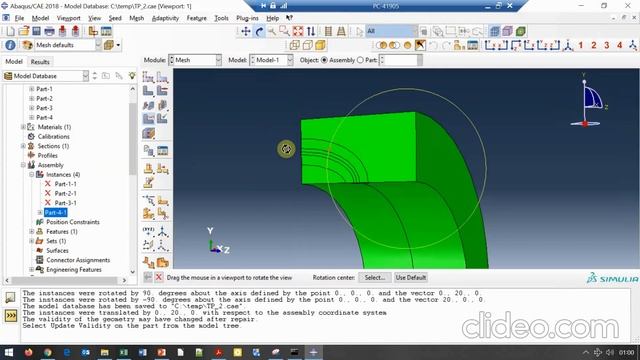Screen dimensions: 640x360
Task: Click the Seed Edges tool icon
Action: point(162,77)
